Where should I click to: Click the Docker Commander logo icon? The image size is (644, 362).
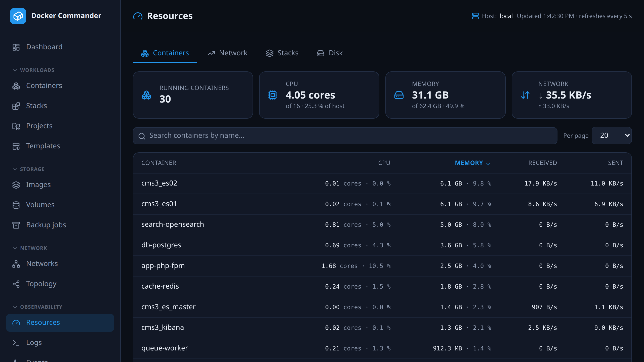point(18,16)
